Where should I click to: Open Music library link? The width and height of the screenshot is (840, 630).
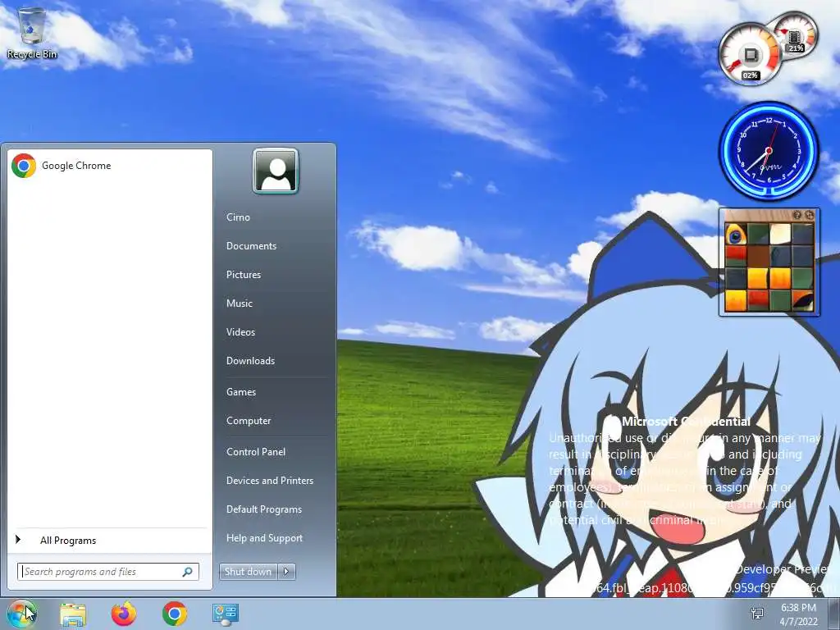pyautogui.click(x=239, y=304)
